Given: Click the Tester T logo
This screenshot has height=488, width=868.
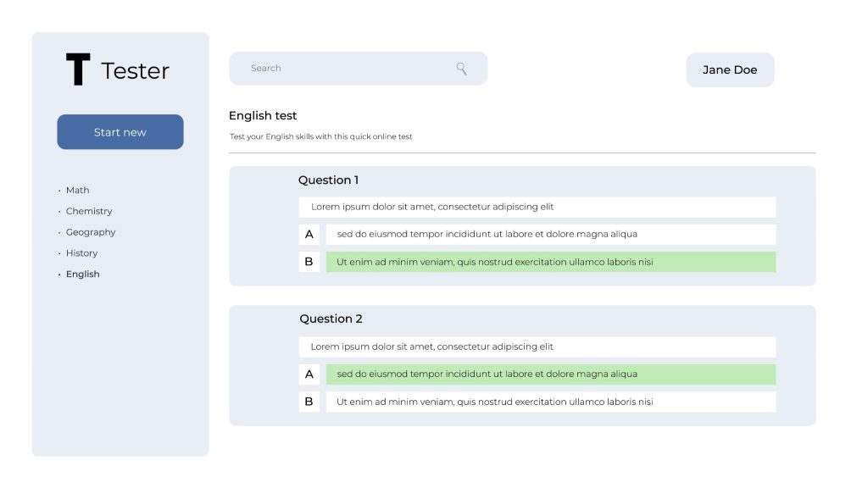Looking at the screenshot, I should coord(78,69).
